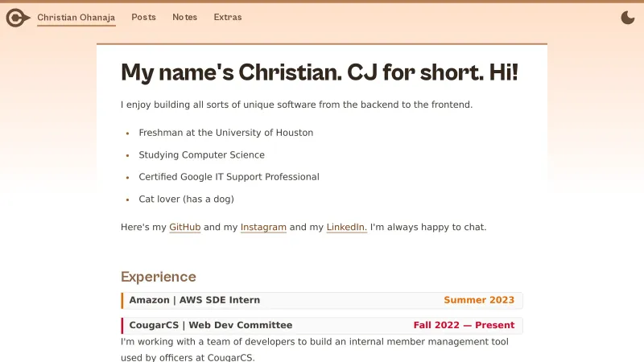The height and width of the screenshot is (362, 644).
Task: Toggle dark mode with the moon icon
Action: (628, 17)
